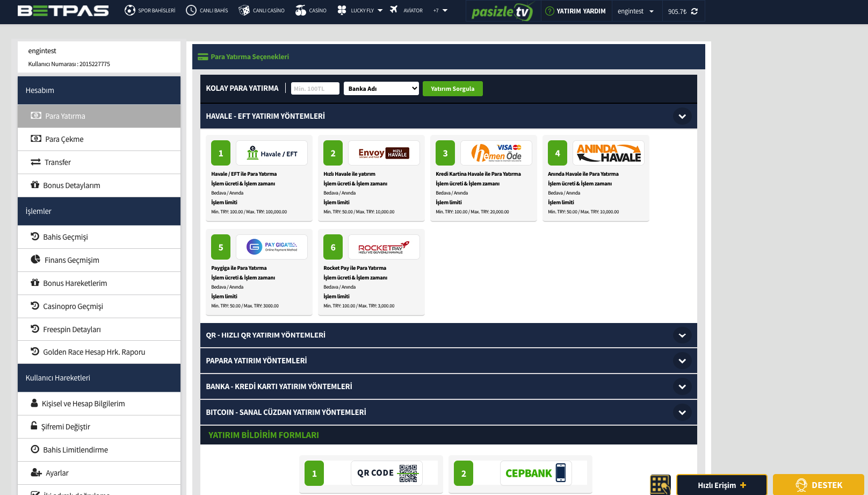Click the Hızlı Erişim button
This screenshot has height=495, width=868.
[x=722, y=485]
